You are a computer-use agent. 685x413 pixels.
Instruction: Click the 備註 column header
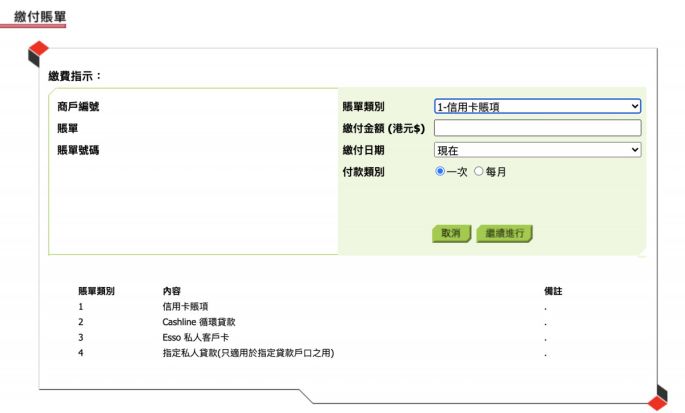[553, 291]
